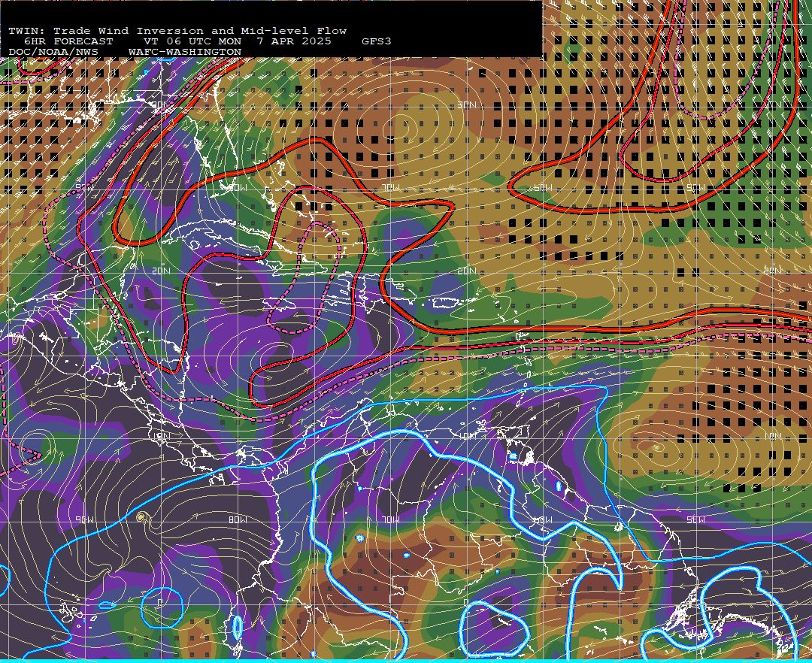
Task: Select the "GFS3" model label
Action: 377,41
